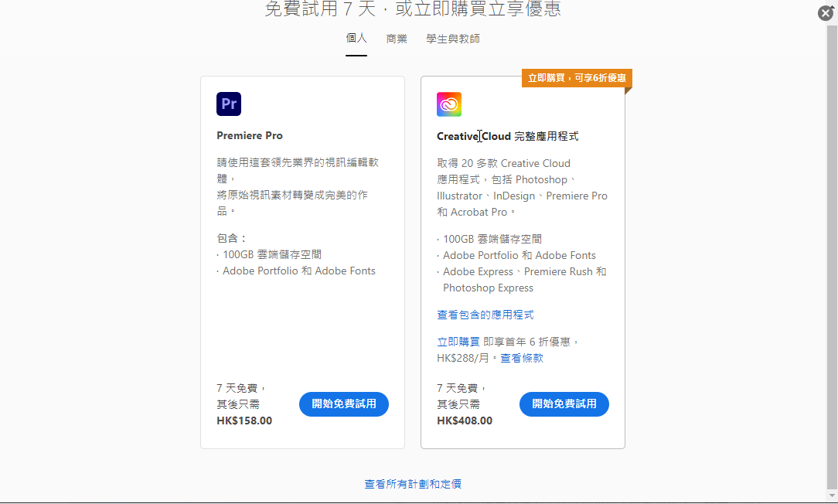
Task: Open the 查看包含的應用程式 link
Action: pyautogui.click(x=485, y=315)
